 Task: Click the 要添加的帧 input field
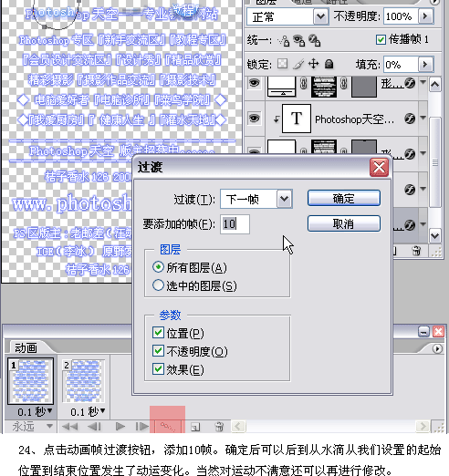pos(235,224)
